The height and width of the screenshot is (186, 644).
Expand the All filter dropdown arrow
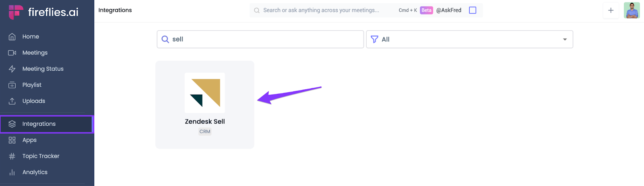pos(565,39)
